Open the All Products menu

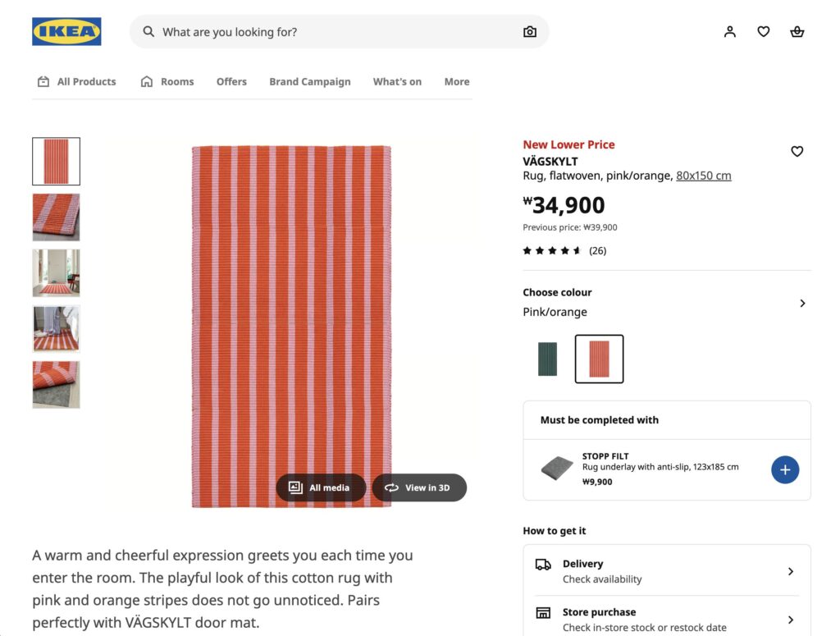[77, 82]
